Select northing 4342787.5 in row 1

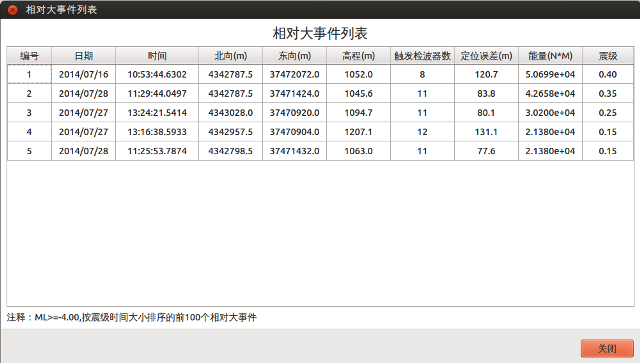(x=231, y=74)
